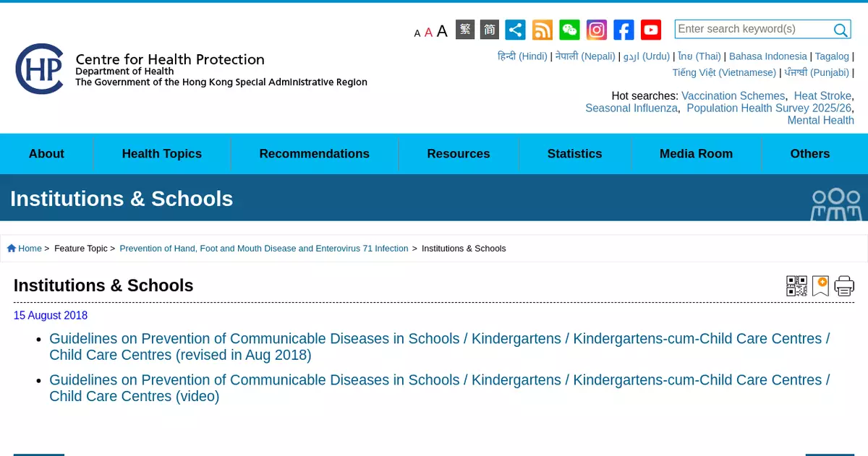This screenshot has height=456, width=868.
Task: Open the Facebook icon
Action: pyautogui.click(x=624, y=30)
